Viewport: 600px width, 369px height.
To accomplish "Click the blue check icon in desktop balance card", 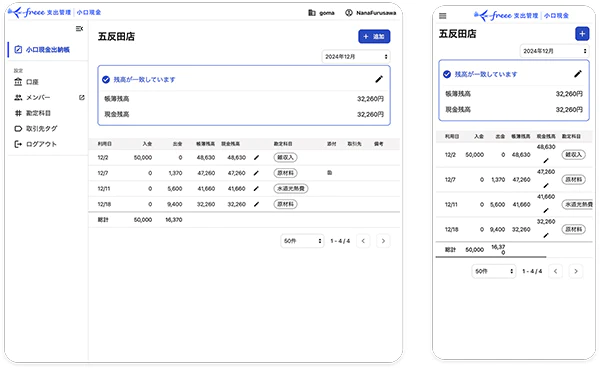I will 106,79.
